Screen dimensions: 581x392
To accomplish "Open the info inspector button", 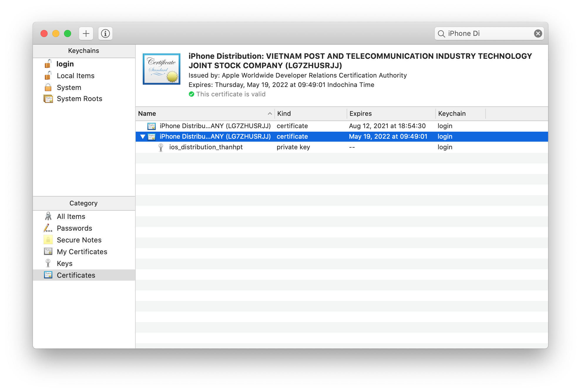I will click(x=105, y=33).
